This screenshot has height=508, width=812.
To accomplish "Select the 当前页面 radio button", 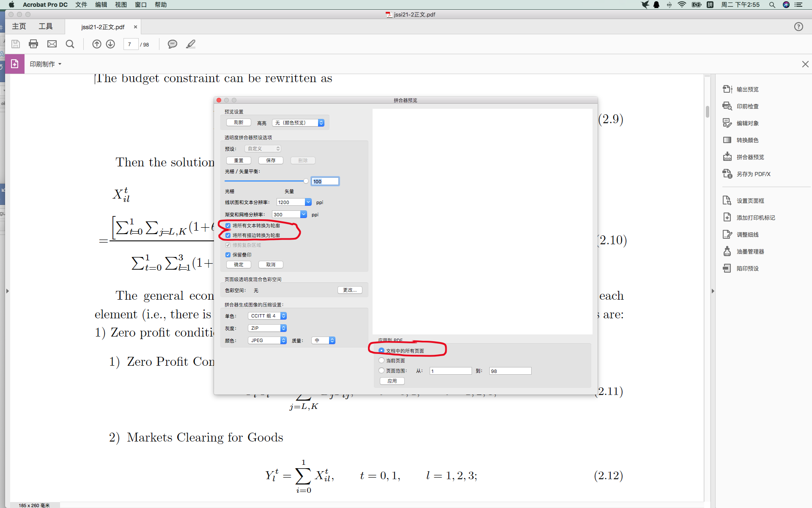I will (381, 361).
